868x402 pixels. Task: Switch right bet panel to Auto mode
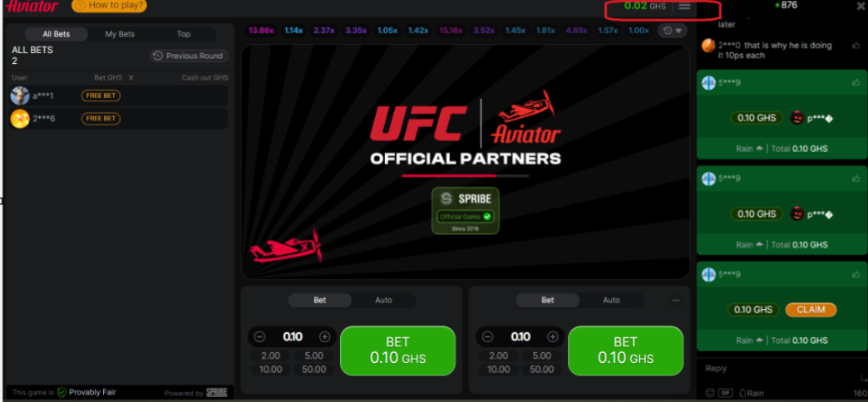(x=611, y=300)
